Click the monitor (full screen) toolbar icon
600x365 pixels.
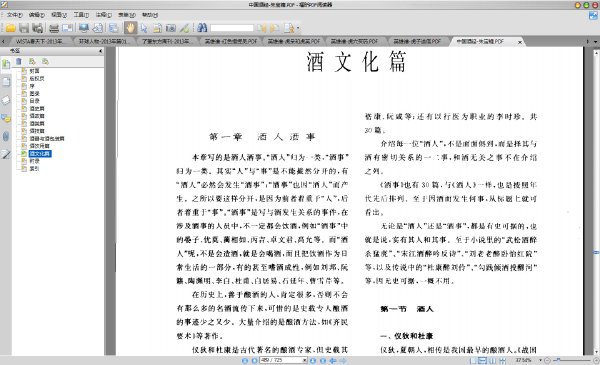click(84, 28)
